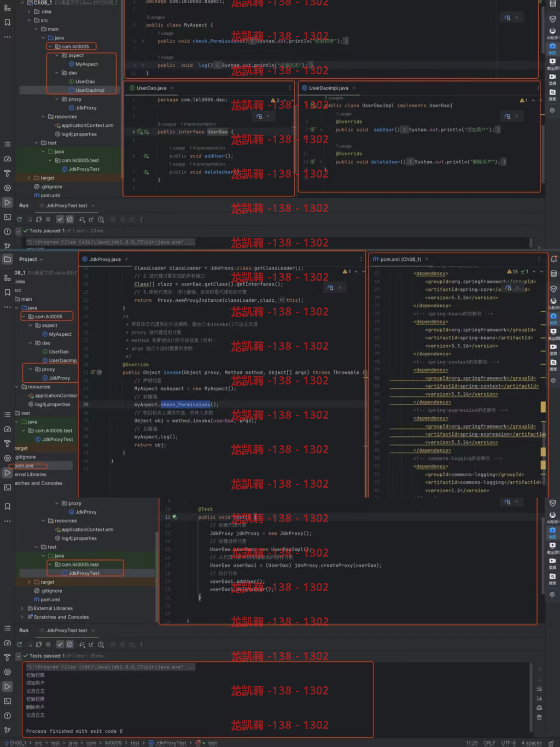560x747 pixels.
Task: Rerun tests in the 15 ms Run panel
Action: coord(20,645)
